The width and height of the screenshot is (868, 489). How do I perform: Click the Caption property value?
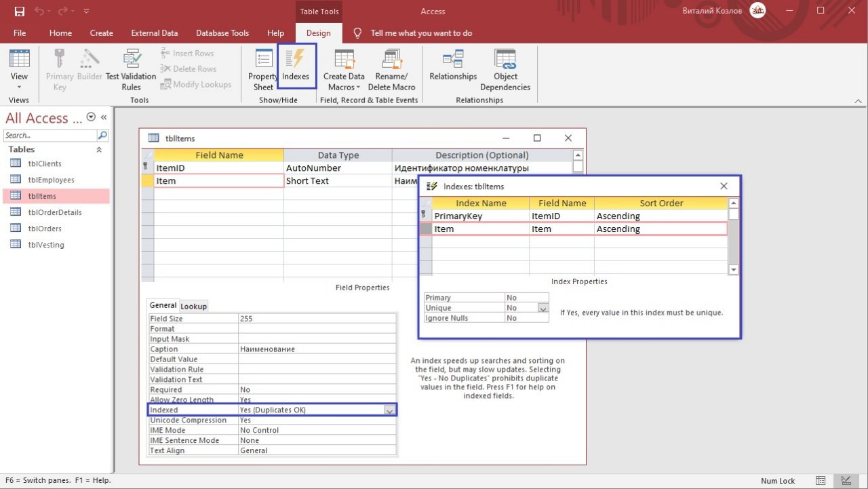317,349
